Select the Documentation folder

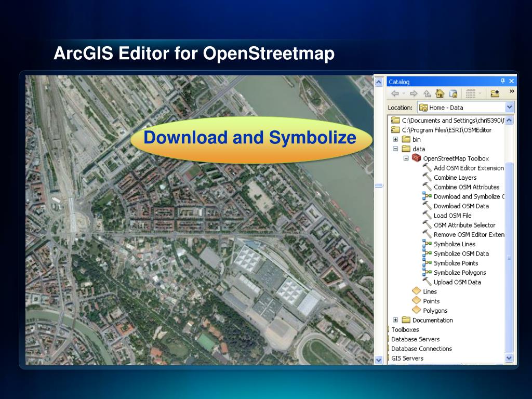[433, 320]
